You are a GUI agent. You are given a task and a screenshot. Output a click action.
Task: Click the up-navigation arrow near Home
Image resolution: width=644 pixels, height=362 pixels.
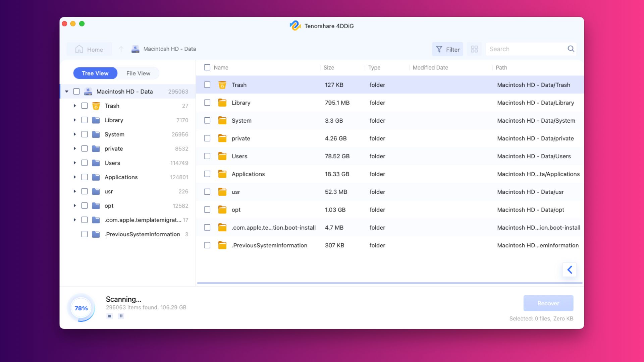tap(121, 49)
